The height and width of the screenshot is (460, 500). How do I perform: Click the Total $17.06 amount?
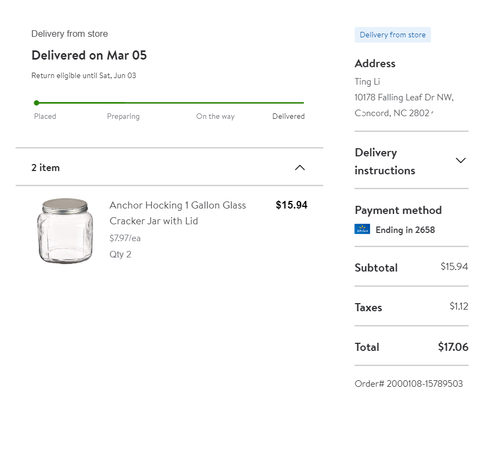[453, 347]
